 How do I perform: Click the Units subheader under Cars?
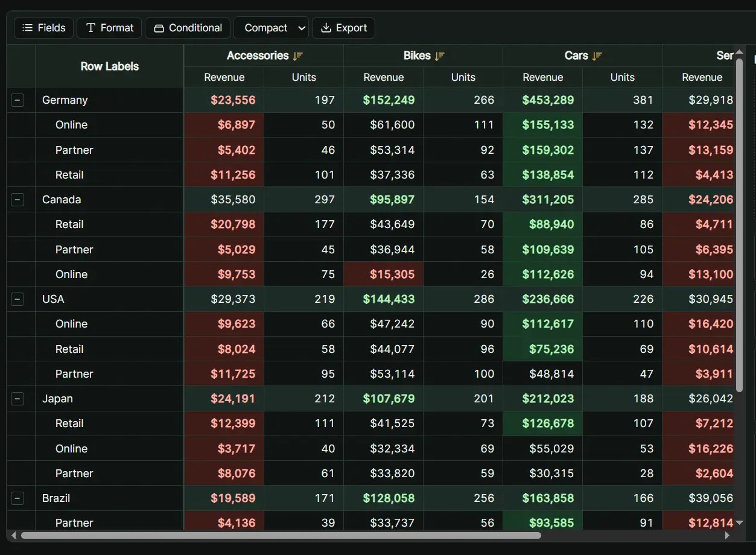click(x=622, y=77)
